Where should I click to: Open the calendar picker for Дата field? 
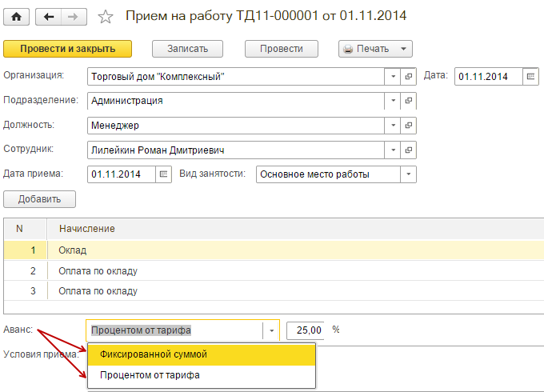pyautogui.click(x=530, y=77)
